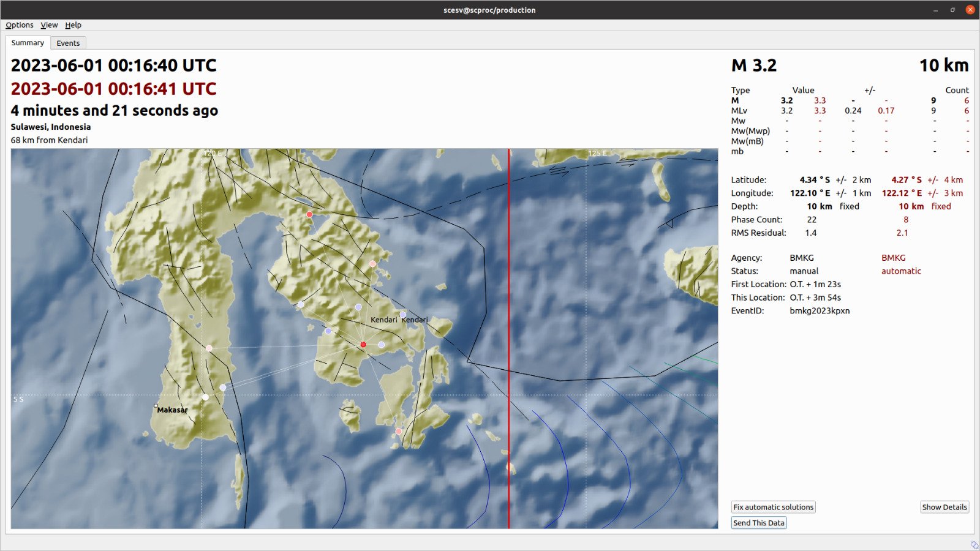Select the Summary tab
The width and height of the screenshot is (980, 551).
point(28,43)
